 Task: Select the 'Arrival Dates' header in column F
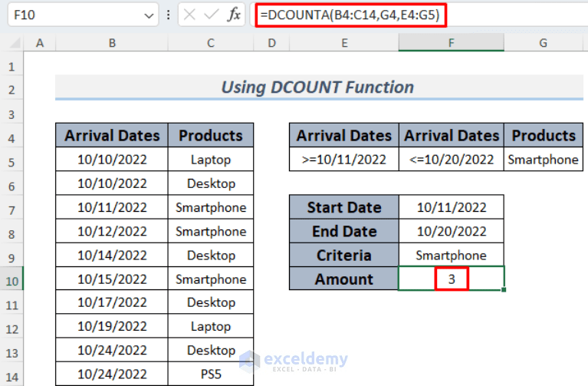tap(451, 135)
